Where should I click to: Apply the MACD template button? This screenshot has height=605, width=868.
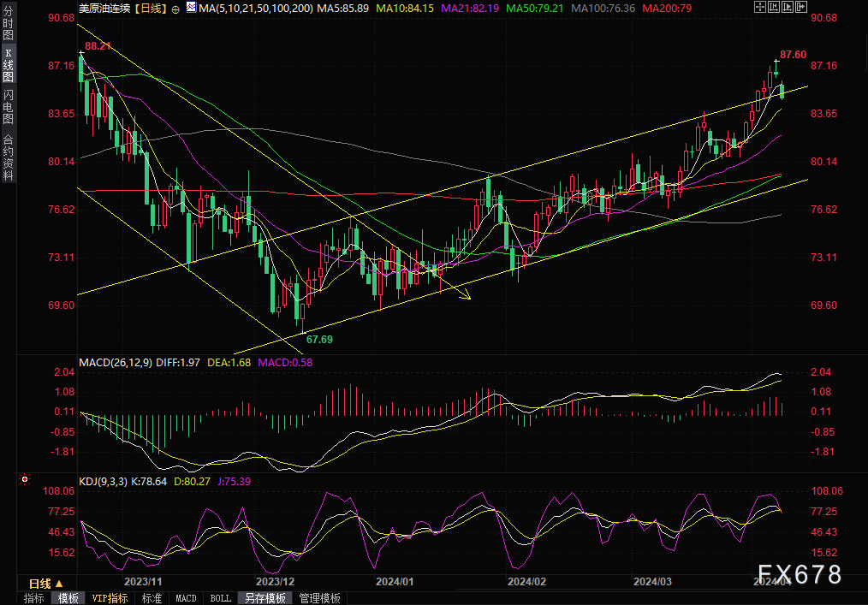[x=186, y=598]
